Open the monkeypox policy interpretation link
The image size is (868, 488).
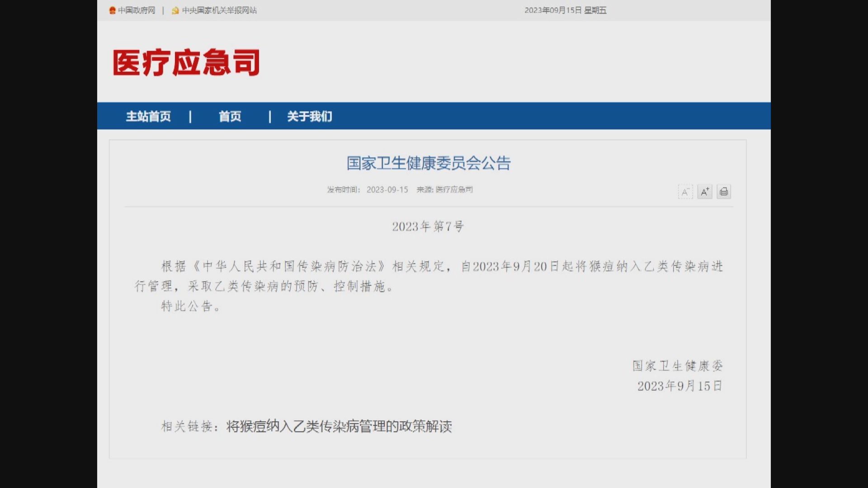coord(339,426)
